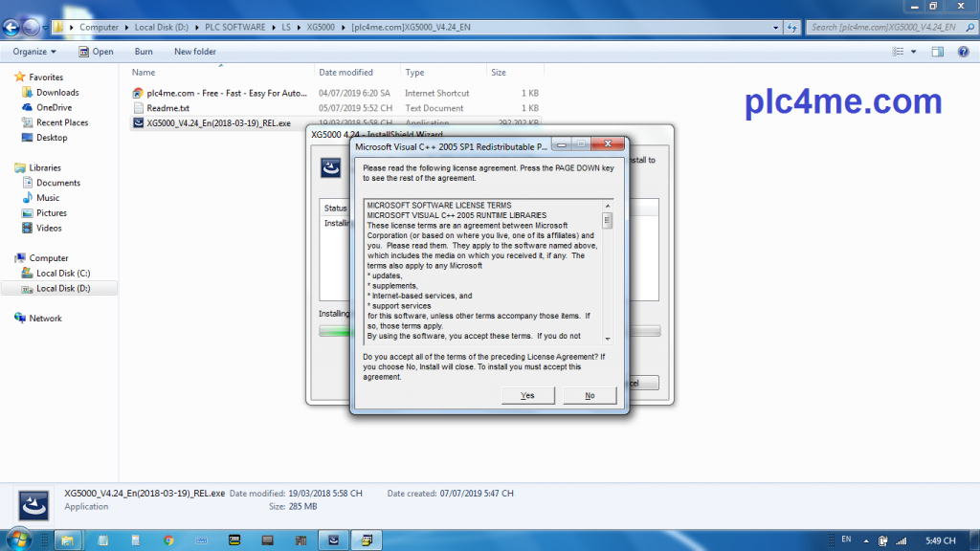Viewport: 980px width, 551px height.
Task: Click New folder in the toolbar
Action: coord(195,52)
